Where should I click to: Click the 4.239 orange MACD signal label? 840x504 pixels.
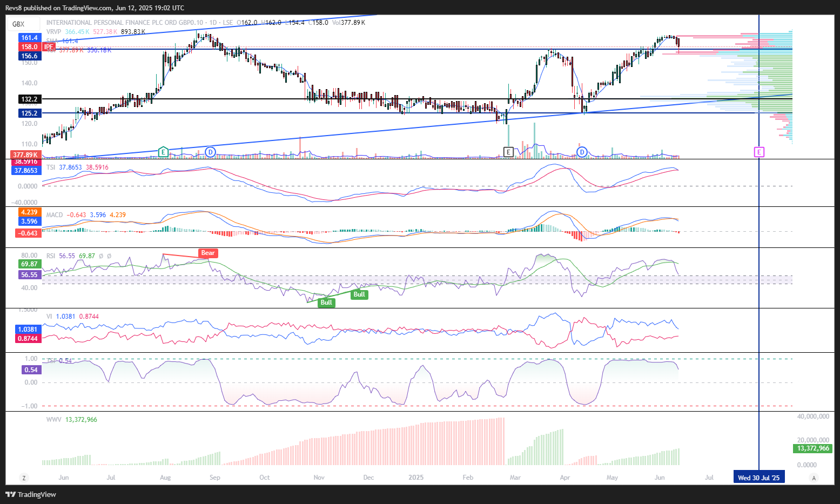(29, 212)
